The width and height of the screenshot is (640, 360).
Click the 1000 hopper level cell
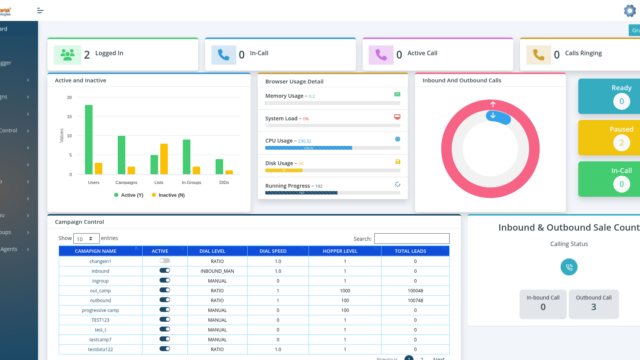345,291
